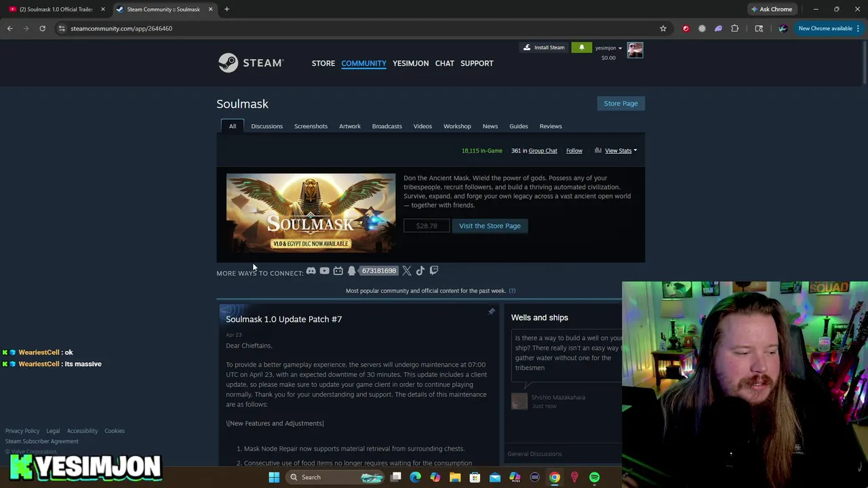The width and height of the screenshot is (868, 488).
Task: Open the Bilibili connect icon
Action: coord(338,270)
